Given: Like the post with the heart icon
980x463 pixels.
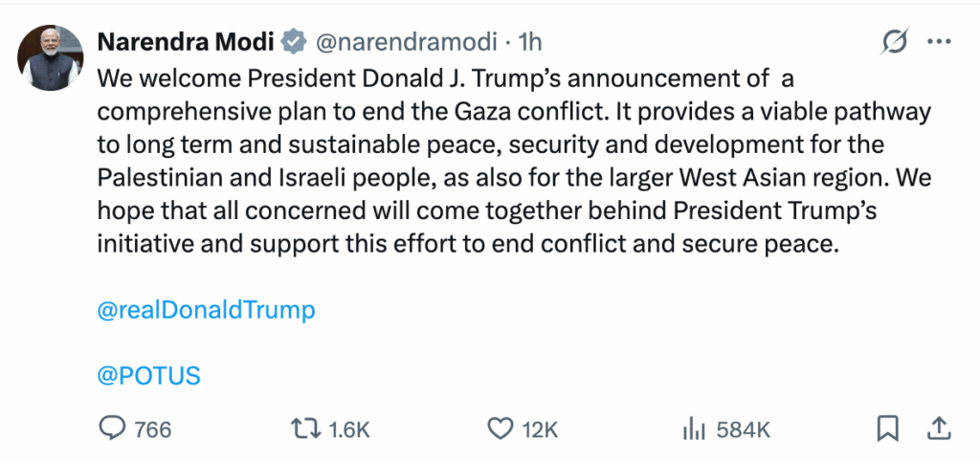Looking at the screenshot, I should [x=500, y=429].
